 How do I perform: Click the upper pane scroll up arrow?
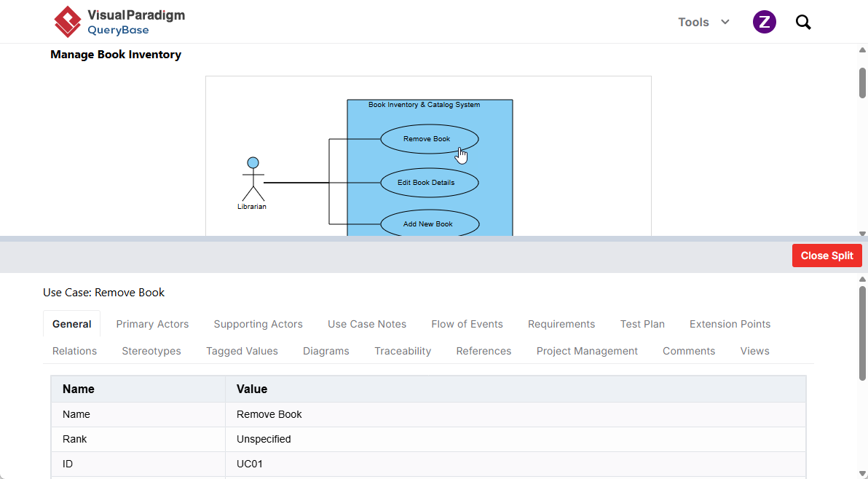[862, 50]
